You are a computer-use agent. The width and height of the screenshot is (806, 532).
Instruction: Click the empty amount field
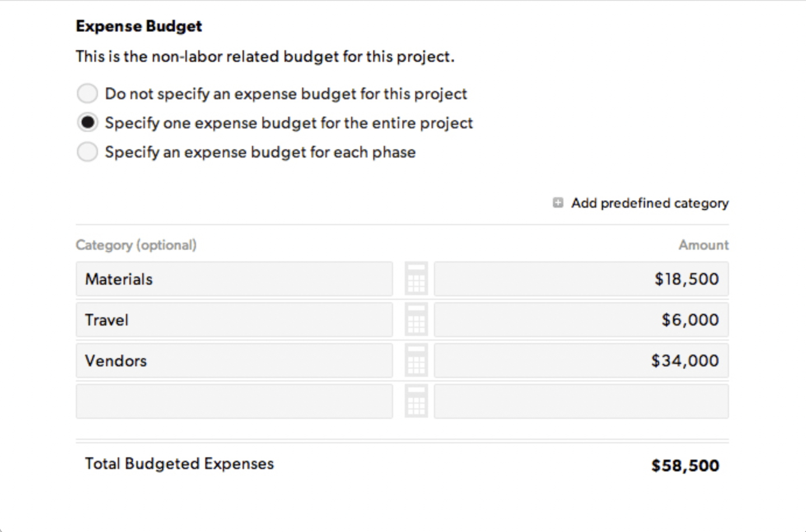(x=581, y=401)
